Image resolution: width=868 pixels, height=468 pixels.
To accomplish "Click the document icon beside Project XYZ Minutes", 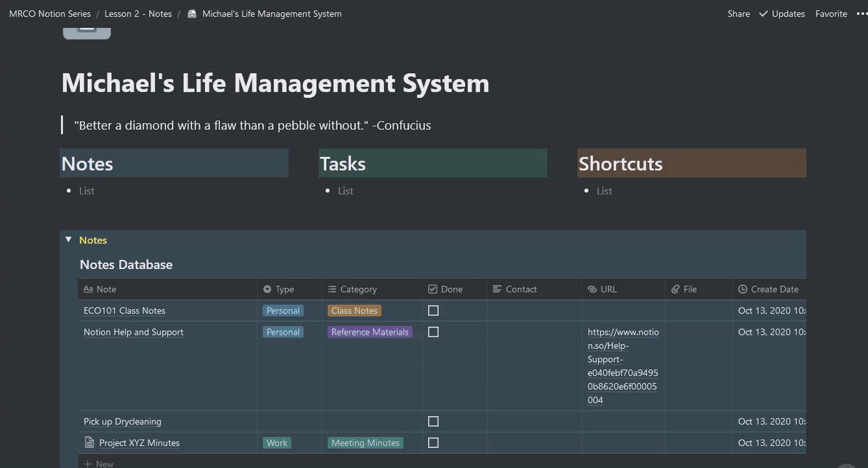I will [x=90, y=443].
